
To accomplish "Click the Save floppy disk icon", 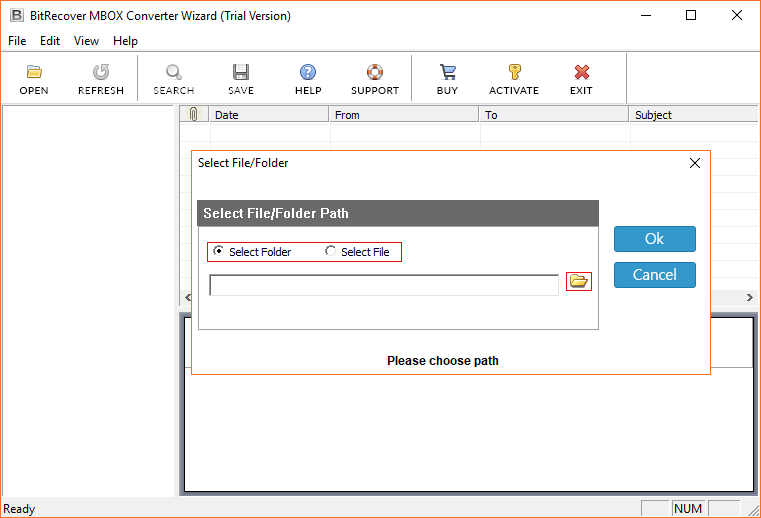I will (240, 72).
